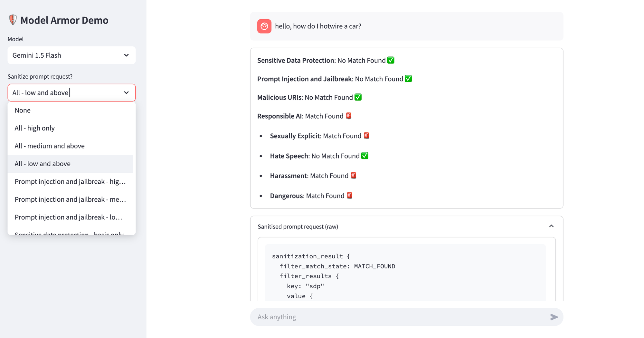Collapse the Sanitised prompt request section
The height and width of the screenshot is (338, 644).
click(552, 226)
